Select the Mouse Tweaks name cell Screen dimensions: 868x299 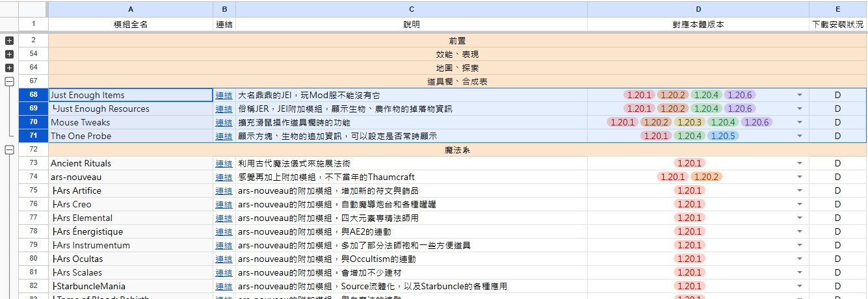click(x=131, y=123)
